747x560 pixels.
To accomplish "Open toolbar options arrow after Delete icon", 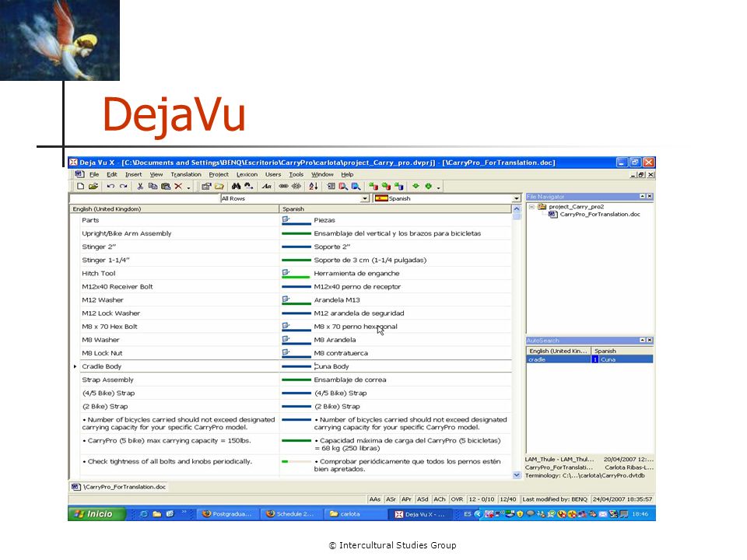I will (188, 187).
